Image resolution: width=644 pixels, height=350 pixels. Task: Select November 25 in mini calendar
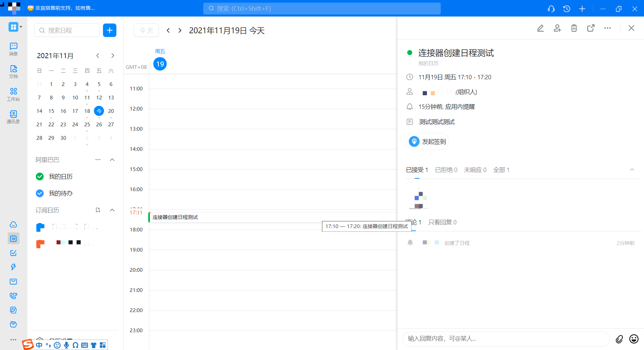tap(87, 125)
